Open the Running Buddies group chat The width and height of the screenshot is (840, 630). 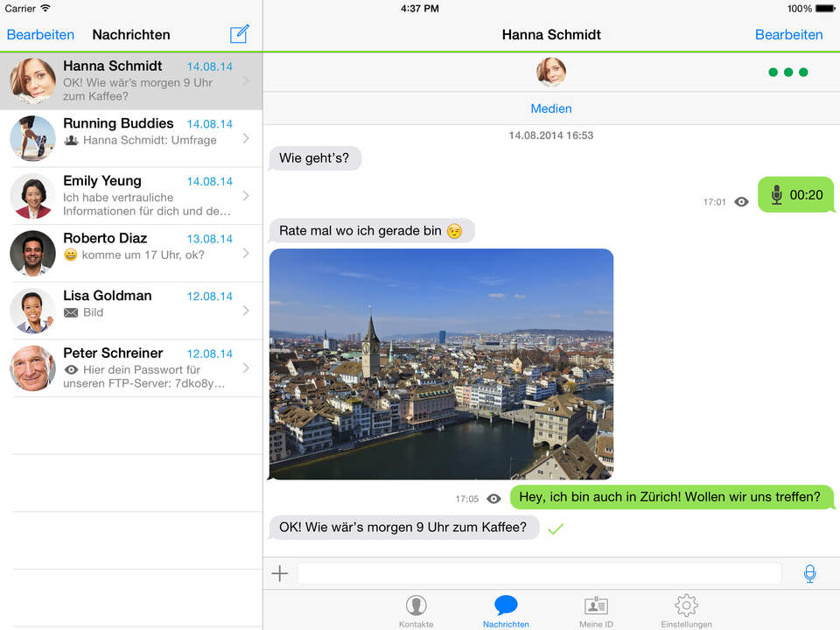pyautogui.click(x=131, y=138)
